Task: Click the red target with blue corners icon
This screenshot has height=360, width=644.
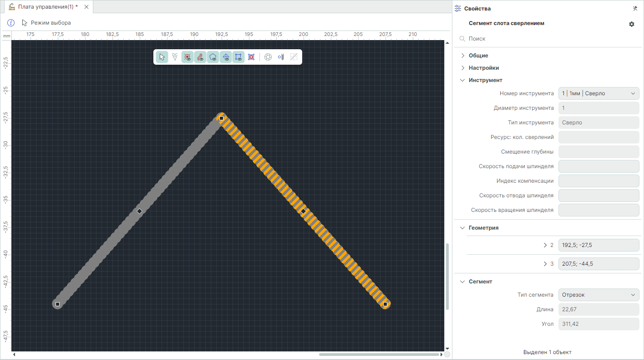Action: [251, 57]
